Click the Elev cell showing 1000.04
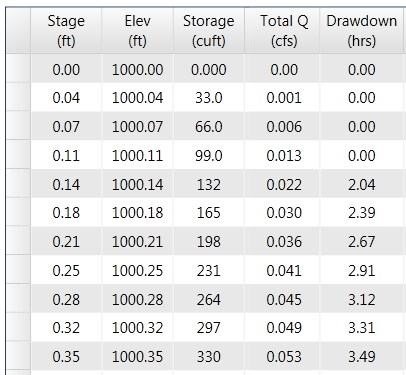The width and height of the screenshot is (406, 375). point(137,97)
